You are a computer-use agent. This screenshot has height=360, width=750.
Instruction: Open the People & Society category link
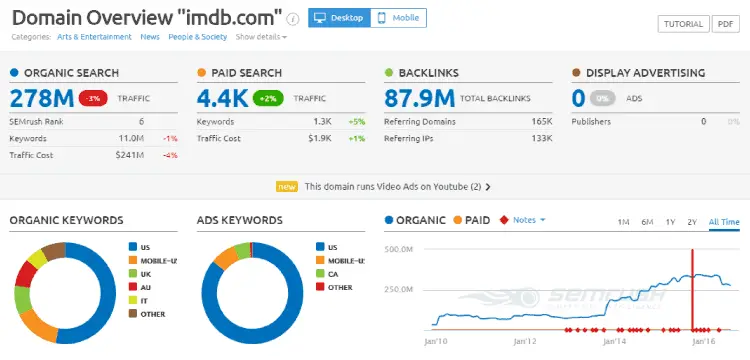(x=198, y=37)
